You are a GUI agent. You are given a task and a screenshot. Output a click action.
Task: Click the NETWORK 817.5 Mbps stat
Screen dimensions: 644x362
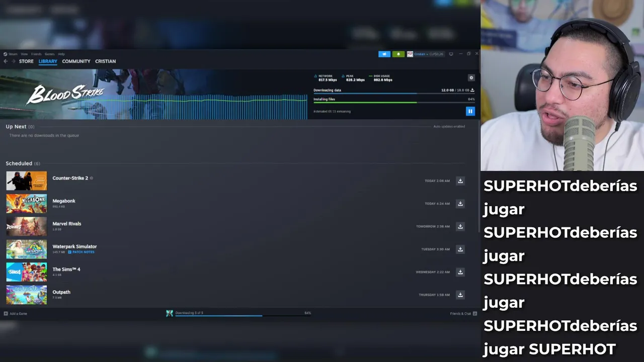click(x=326, y=78)
